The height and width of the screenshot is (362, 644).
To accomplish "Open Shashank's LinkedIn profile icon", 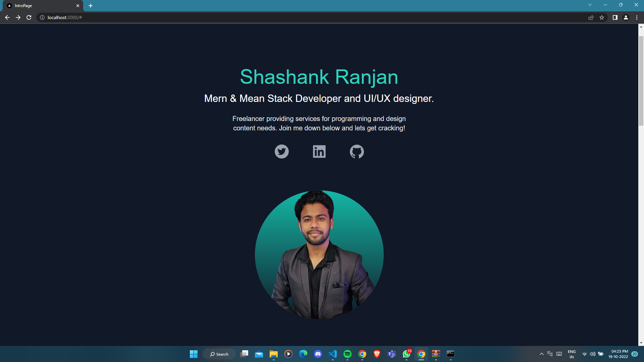I will click(x=319, y=152).
